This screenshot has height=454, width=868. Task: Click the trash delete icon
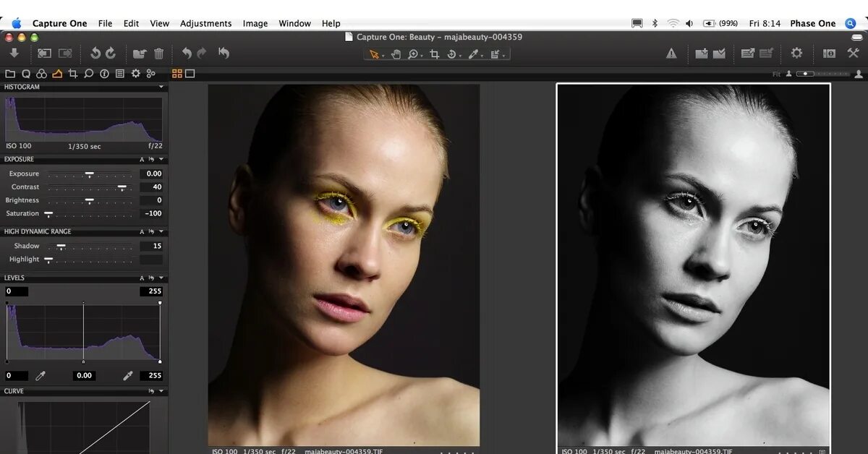pos(159,53)
